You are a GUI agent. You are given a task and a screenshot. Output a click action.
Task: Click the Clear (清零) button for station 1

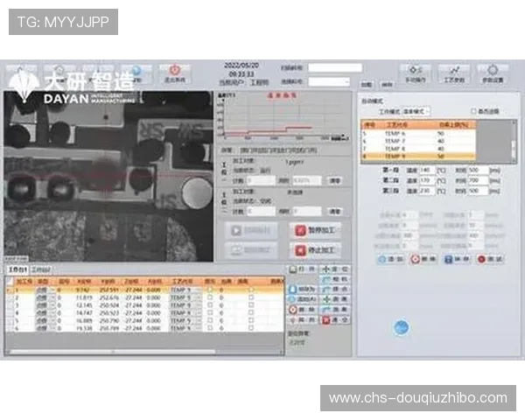point(335,180)
